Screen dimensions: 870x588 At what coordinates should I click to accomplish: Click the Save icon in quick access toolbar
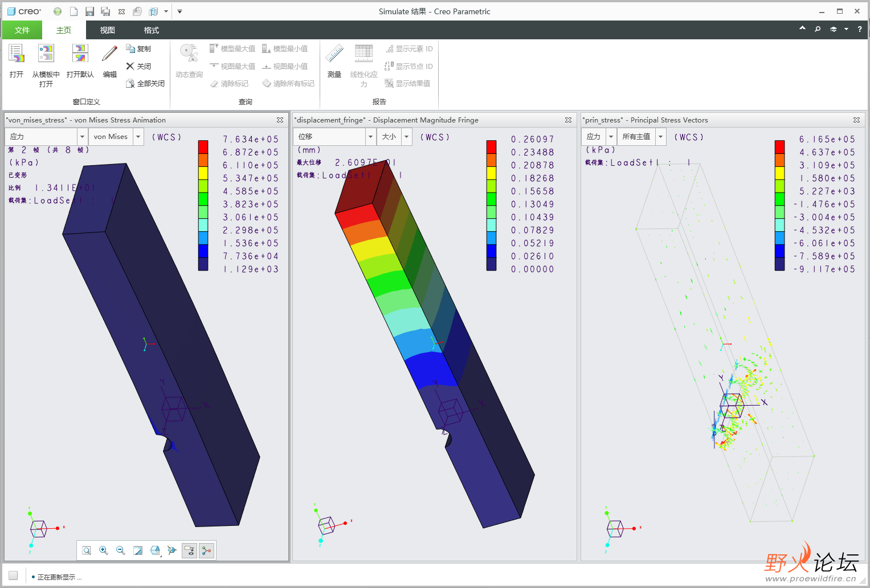pos(89,11)
